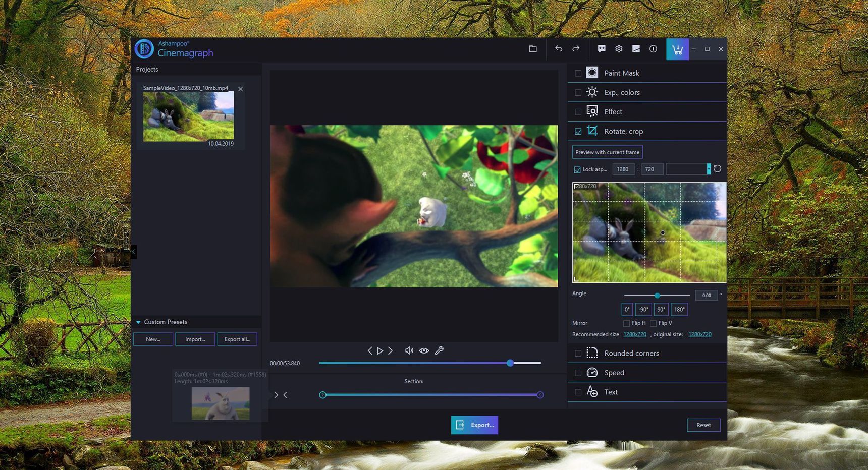The image size is (868, 470).
Task: Expand the Rounded corners section
Action: [647, 353]
